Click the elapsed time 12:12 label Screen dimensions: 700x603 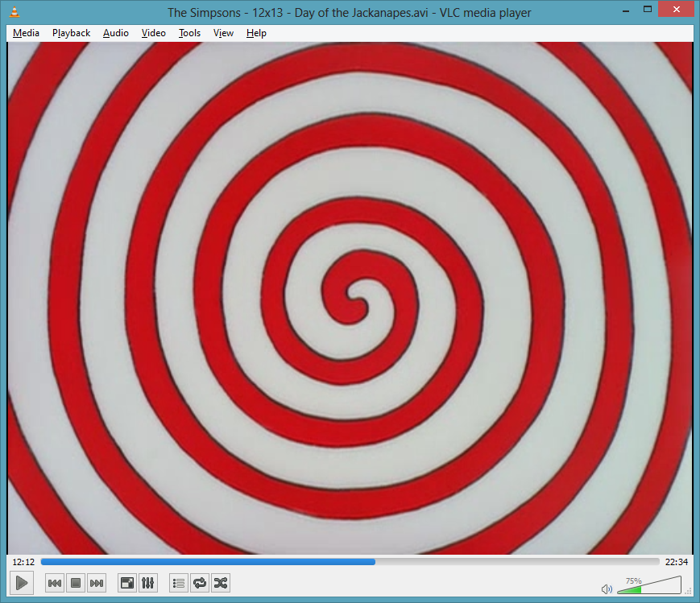tap(23, 562)
